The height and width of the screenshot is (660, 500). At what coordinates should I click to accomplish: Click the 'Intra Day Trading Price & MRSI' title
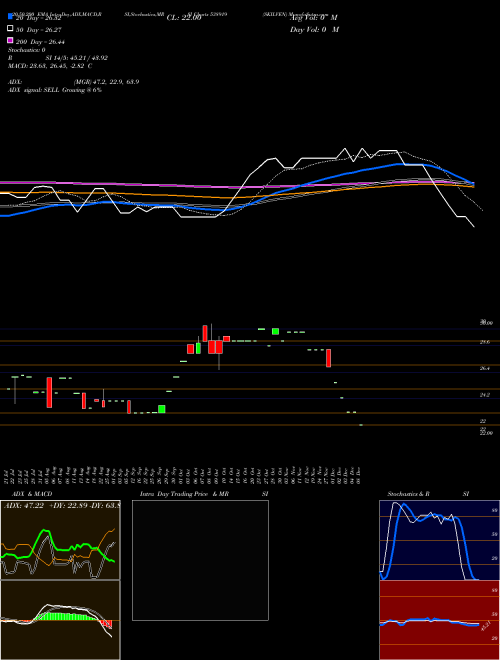[x=204, y=494]
